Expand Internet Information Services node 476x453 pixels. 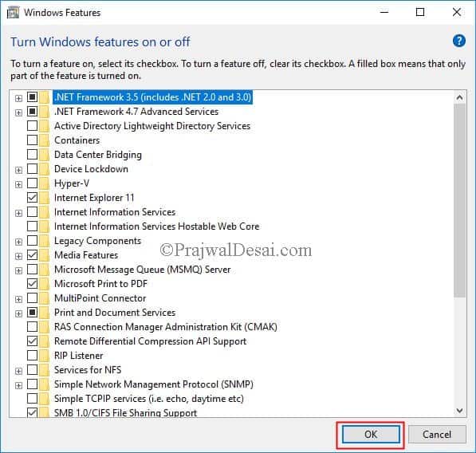click(x=18, y=213)
